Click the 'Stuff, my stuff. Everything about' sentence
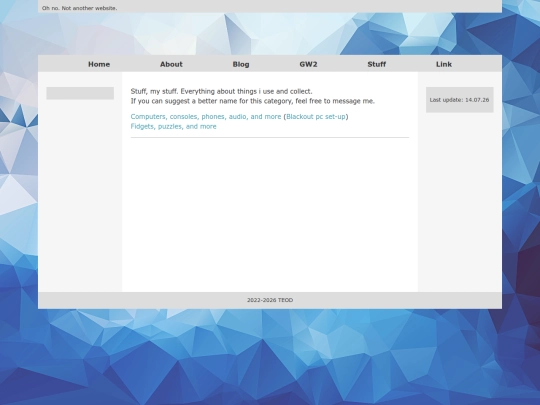 (221, 92)
